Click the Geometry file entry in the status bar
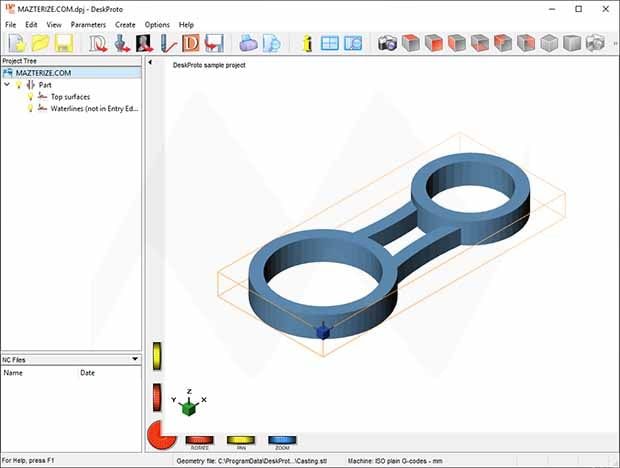The image size is (620, 468). tap(252, 461)
